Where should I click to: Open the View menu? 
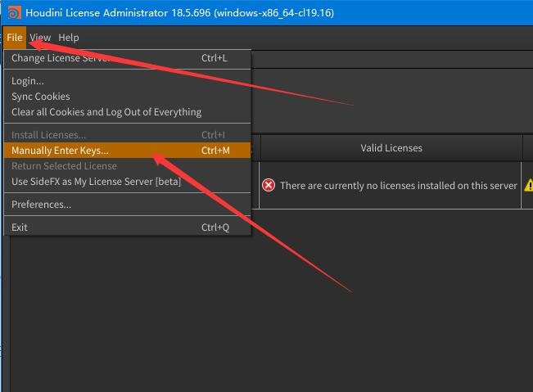(40, 38)
